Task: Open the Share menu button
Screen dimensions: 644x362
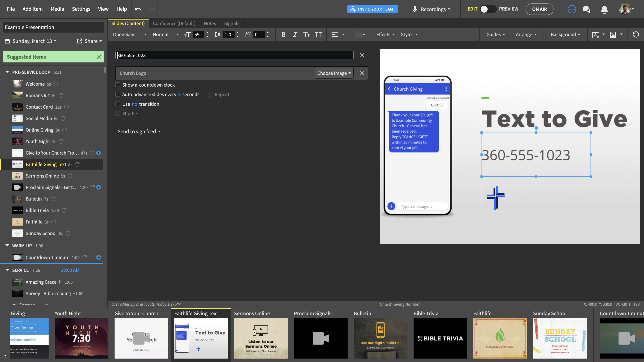Action: coord(90,41)
